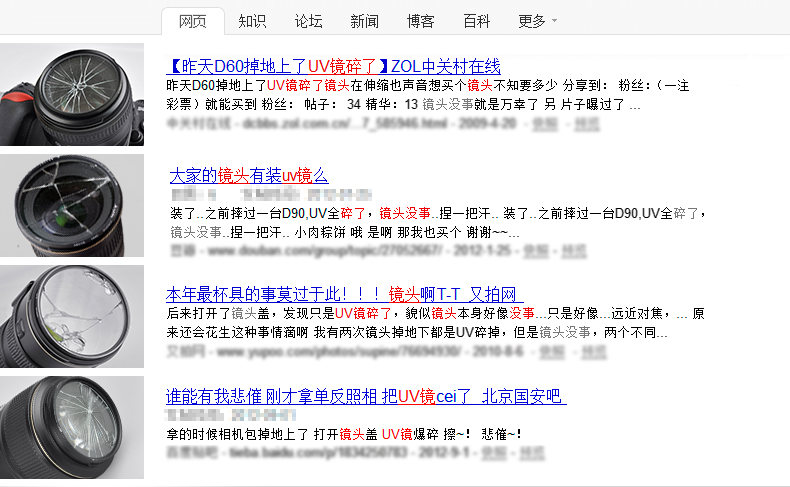Switch to the 网页 tab

193,21
